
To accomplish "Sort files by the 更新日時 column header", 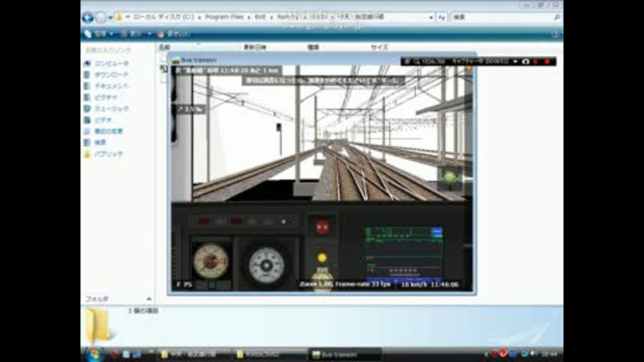I will (255, 48).
